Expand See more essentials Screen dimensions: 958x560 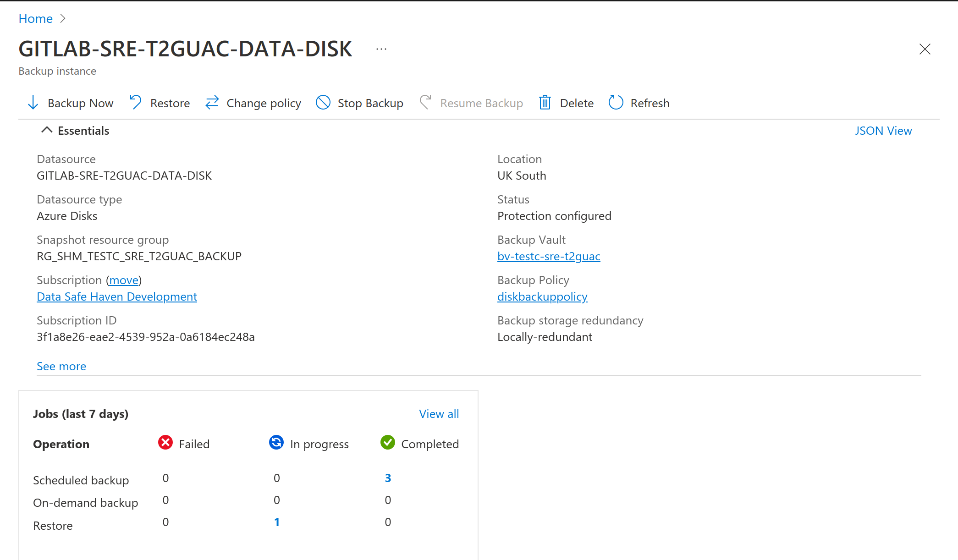click(61, 366)
